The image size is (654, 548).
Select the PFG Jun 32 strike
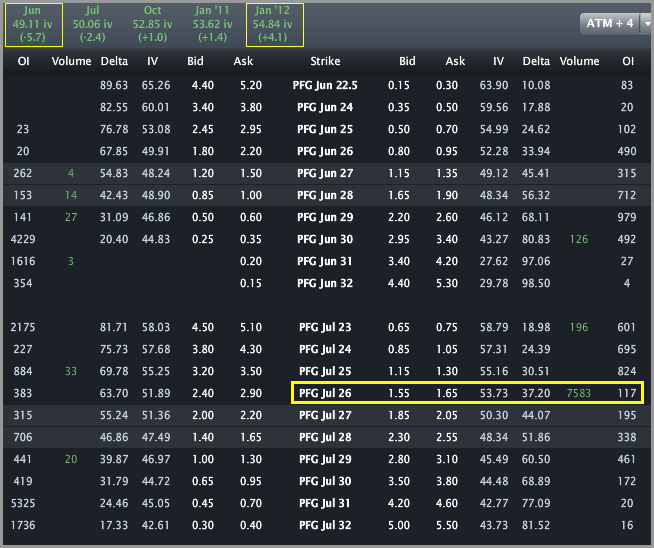pyautogui.click(x=325, y=284)
